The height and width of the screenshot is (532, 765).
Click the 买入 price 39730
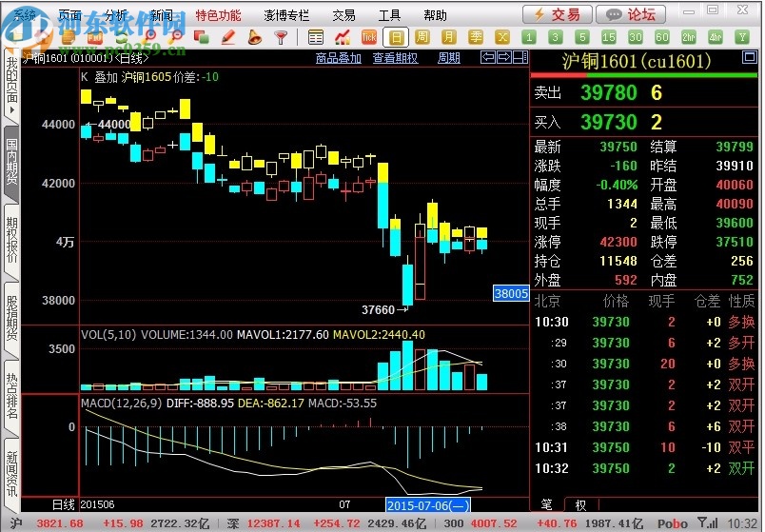tap(608, 122)
